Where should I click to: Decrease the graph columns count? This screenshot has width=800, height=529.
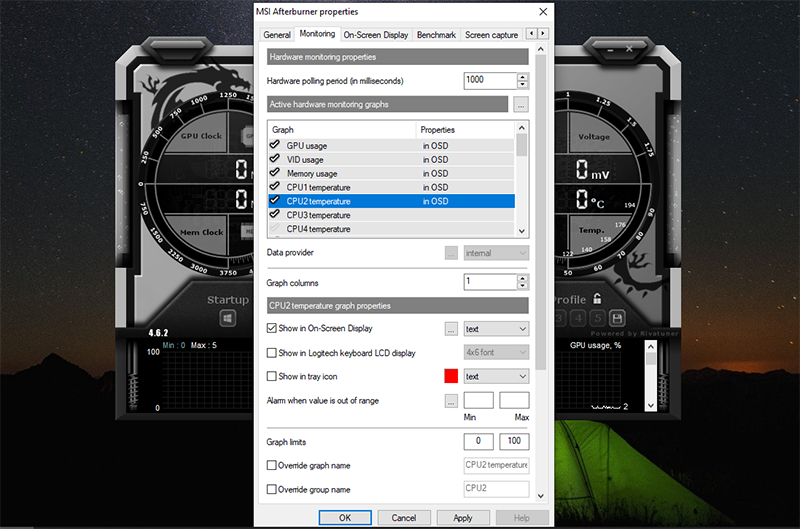[x=522, y=286]
